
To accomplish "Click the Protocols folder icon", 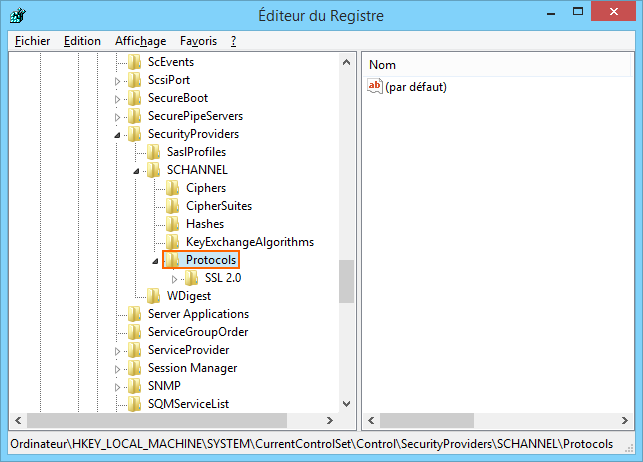I will [x=173, y=260].
